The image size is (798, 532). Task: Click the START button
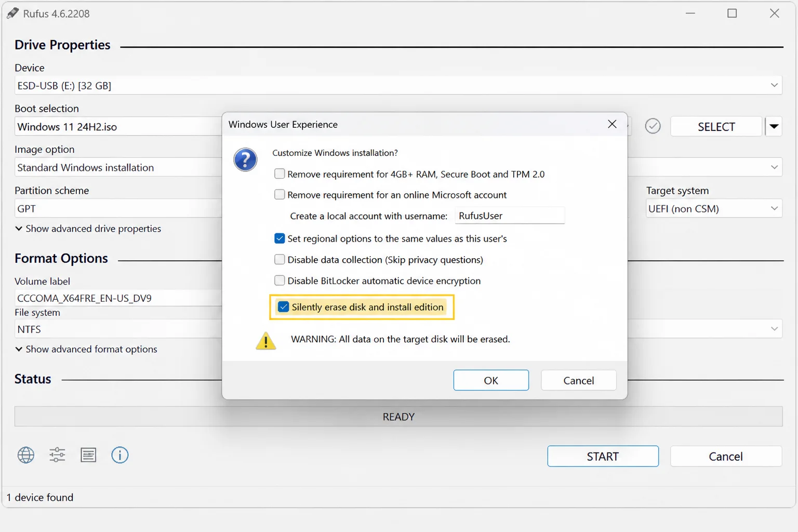click(603, 456)
